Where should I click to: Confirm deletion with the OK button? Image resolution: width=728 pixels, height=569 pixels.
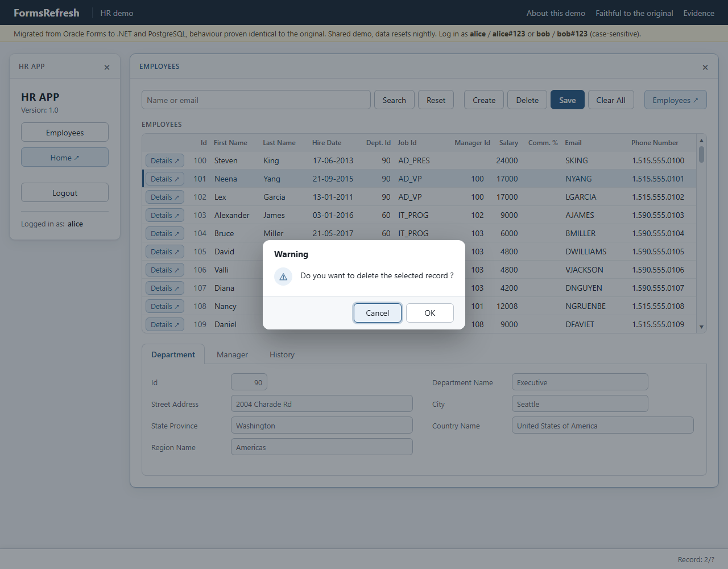[x=430, y=313]
